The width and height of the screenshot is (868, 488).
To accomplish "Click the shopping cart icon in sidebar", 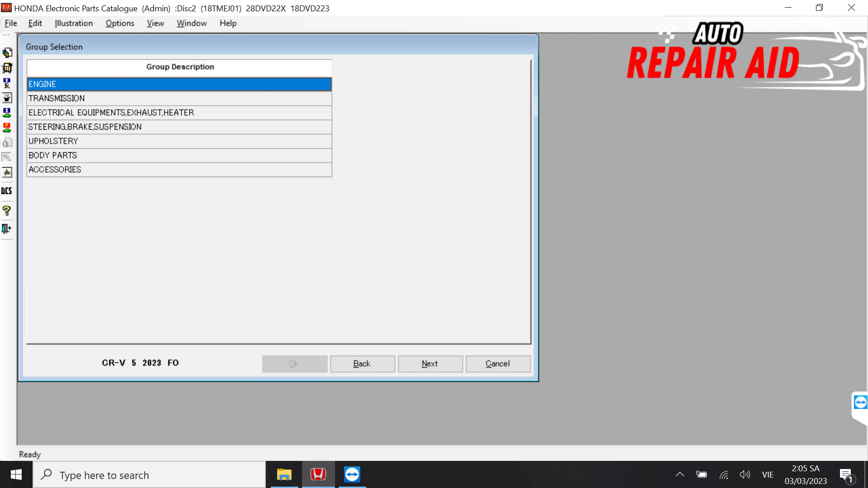I will click(x=7, y=68).
